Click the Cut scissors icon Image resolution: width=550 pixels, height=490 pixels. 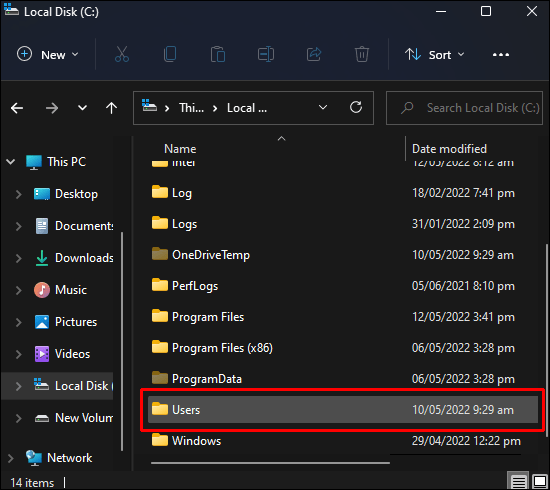[x=122, y=54]
